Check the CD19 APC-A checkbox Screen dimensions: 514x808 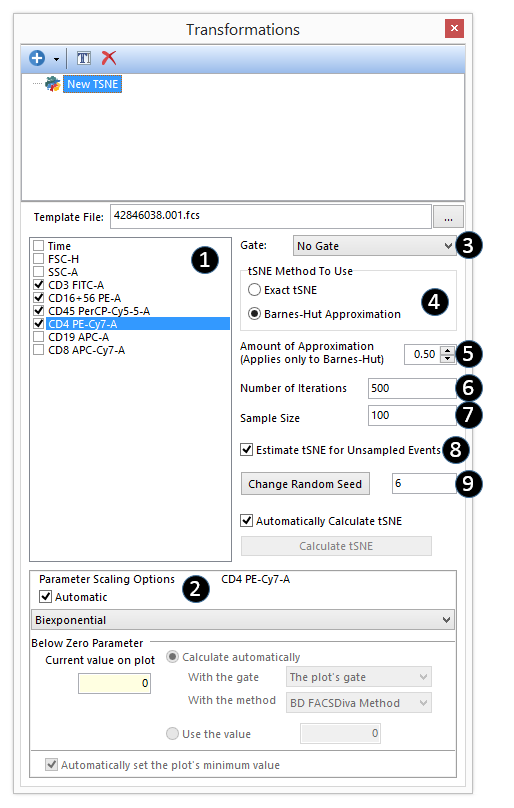point(39,336)
